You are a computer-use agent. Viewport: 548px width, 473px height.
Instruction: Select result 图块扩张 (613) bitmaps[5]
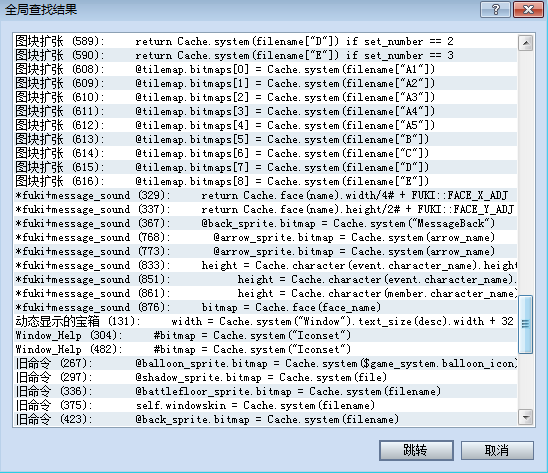coord(266,139)
